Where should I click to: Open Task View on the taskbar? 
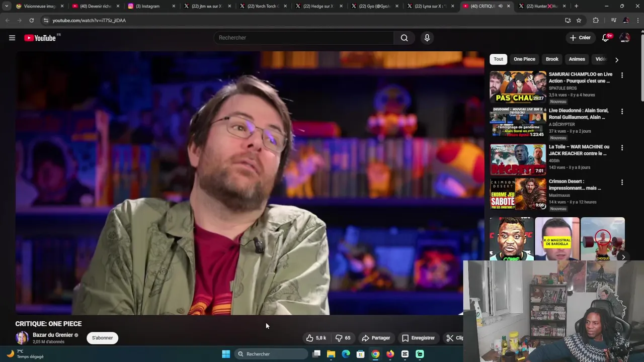click(x=316, y=354)
